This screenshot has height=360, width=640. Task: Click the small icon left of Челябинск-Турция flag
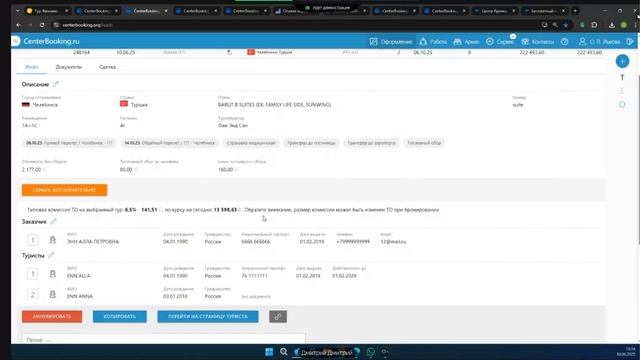229,52
